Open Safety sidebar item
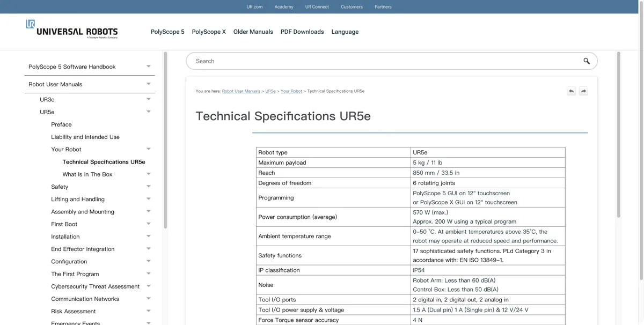 [x=60, y=187]
